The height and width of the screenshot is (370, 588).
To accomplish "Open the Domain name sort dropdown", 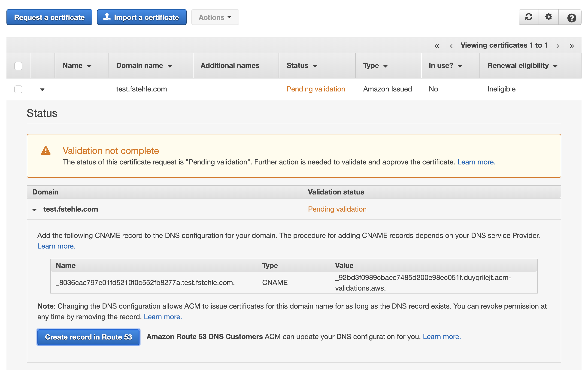I will coord(170,65).
